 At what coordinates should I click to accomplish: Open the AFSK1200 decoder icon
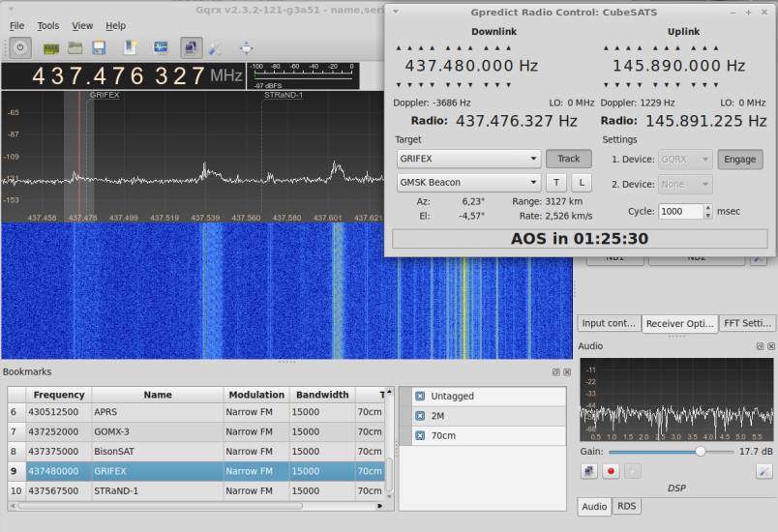161,47
